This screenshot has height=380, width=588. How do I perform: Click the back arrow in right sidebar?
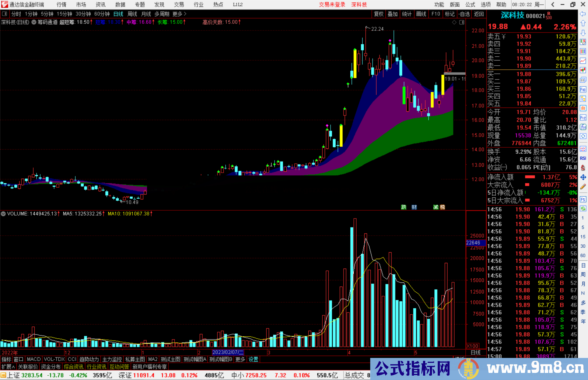pyautogui.click(x=583, y=14)
